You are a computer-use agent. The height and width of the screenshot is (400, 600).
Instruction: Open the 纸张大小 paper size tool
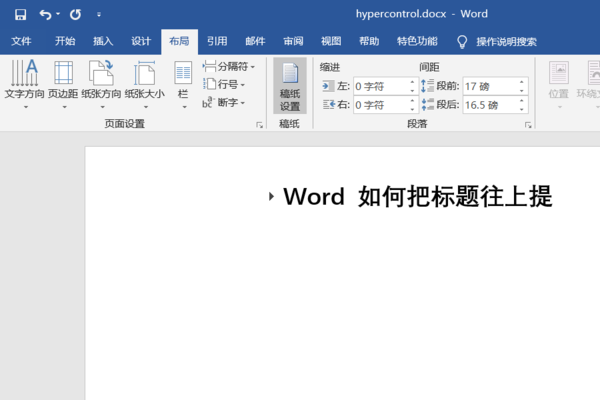pyautogui.click(x=144, y=80)
